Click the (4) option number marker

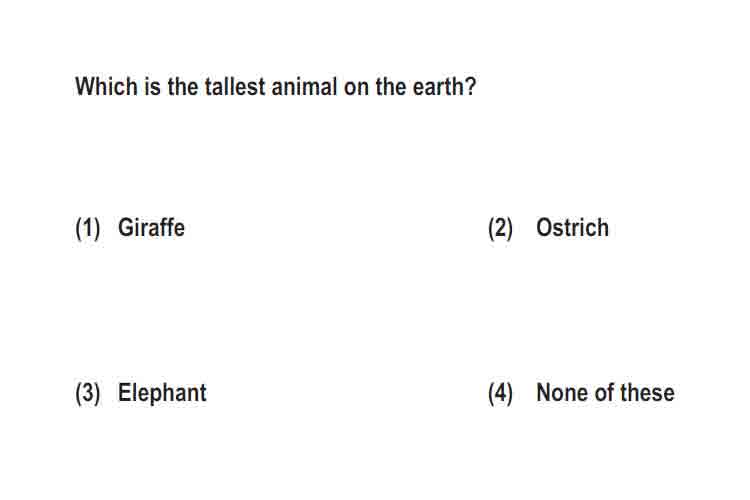tap(500, 393)
